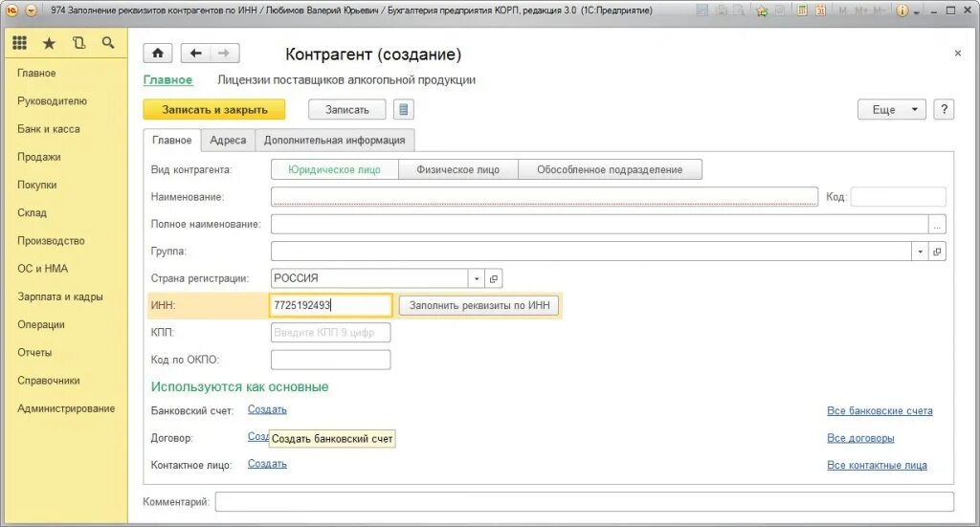Viewport: 980px width, 527px height.
Task: Click the favorites star icon in title bar
Action: (x=761, y=11)
